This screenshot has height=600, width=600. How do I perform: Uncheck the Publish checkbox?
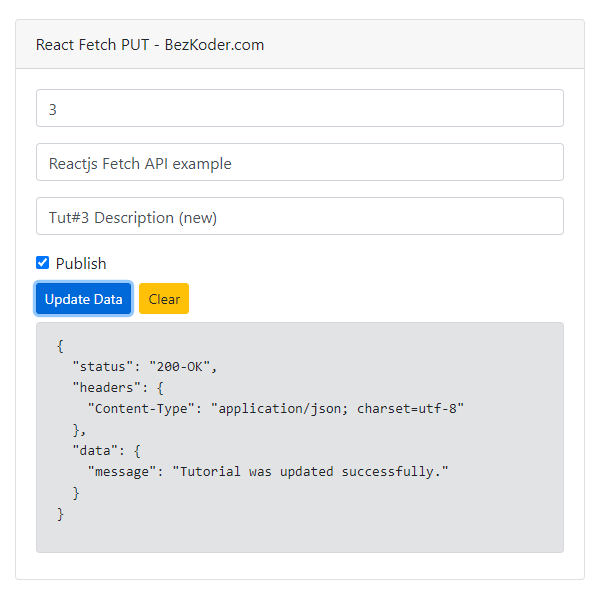[42, 263]
